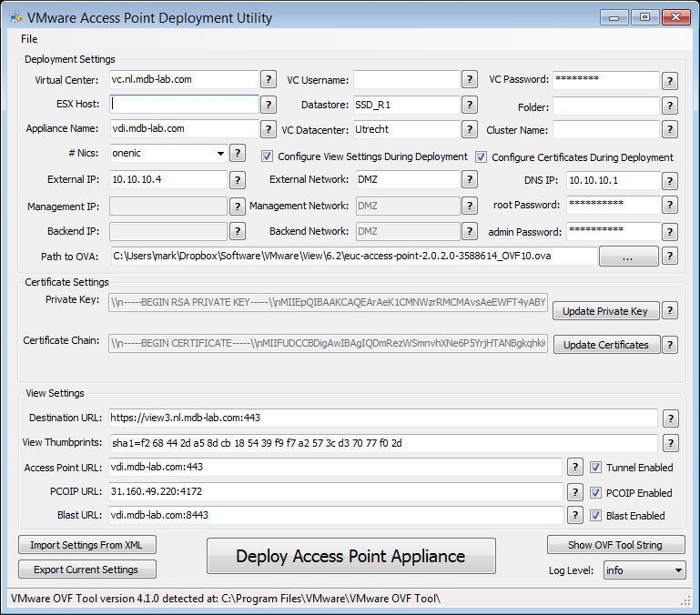Click the Cluster Name input field
This screenshot has width=700, height=615.
pos(606,129)
